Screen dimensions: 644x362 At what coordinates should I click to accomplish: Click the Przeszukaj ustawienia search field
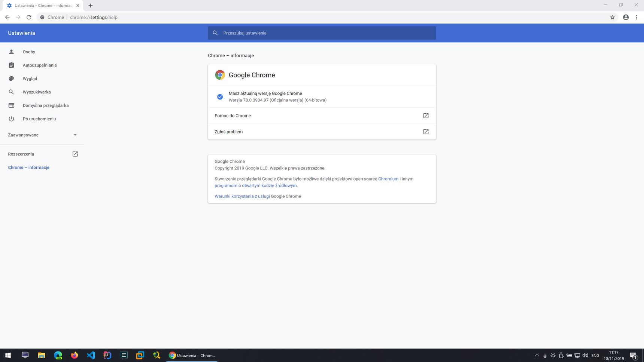(x=322, y=33)
